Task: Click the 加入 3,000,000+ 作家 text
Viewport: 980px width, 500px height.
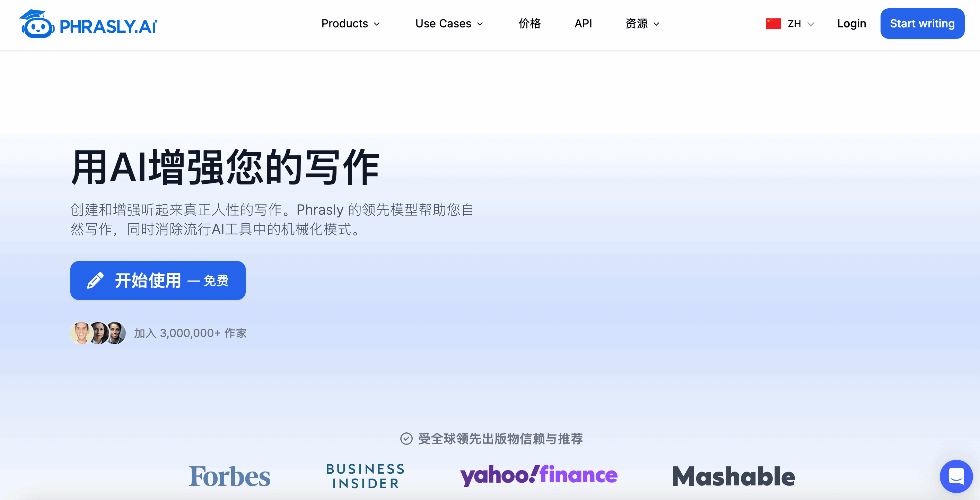Action: click(190, 333)
